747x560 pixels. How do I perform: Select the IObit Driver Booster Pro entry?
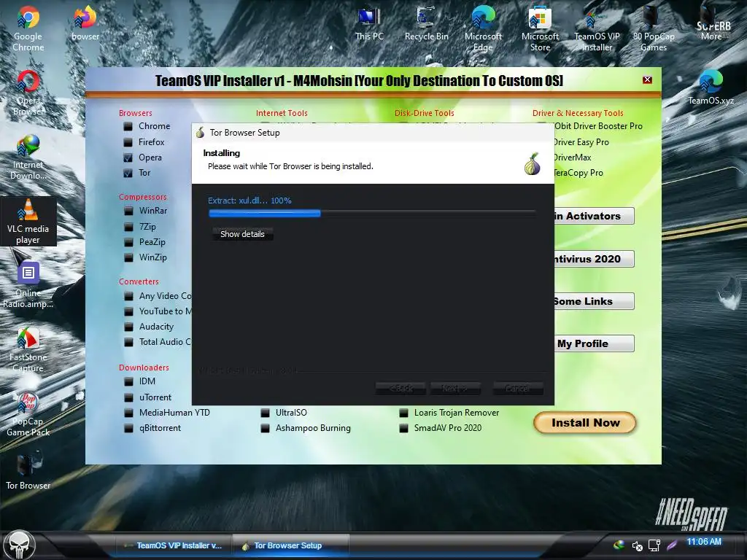(x=598, y=126)
